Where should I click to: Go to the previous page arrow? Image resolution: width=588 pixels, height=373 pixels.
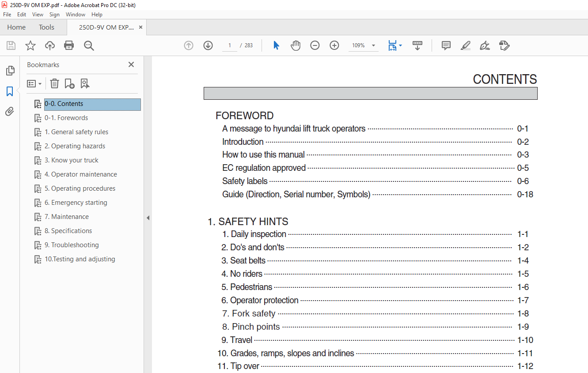[189, 45]
